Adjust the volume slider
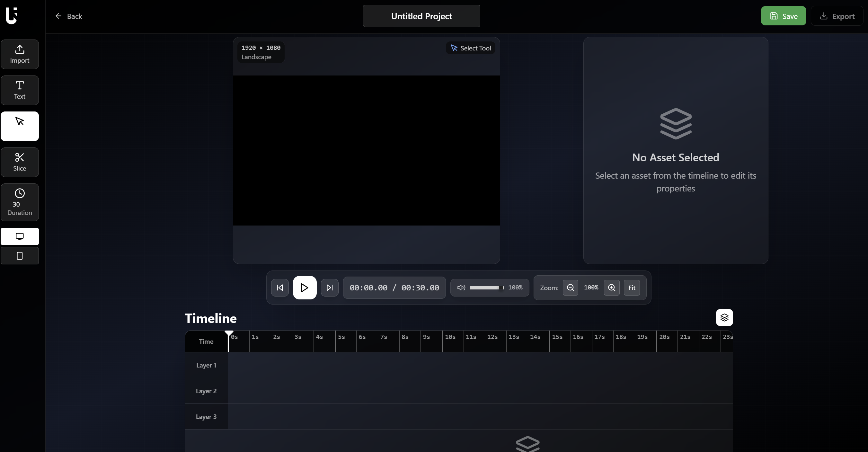868x452 pixels. pos(486,288)
